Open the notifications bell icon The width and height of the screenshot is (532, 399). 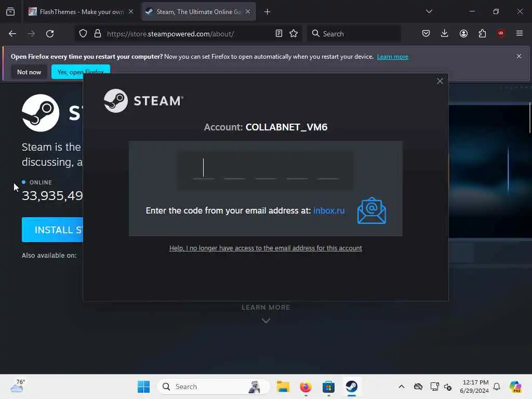coord(497,387)
